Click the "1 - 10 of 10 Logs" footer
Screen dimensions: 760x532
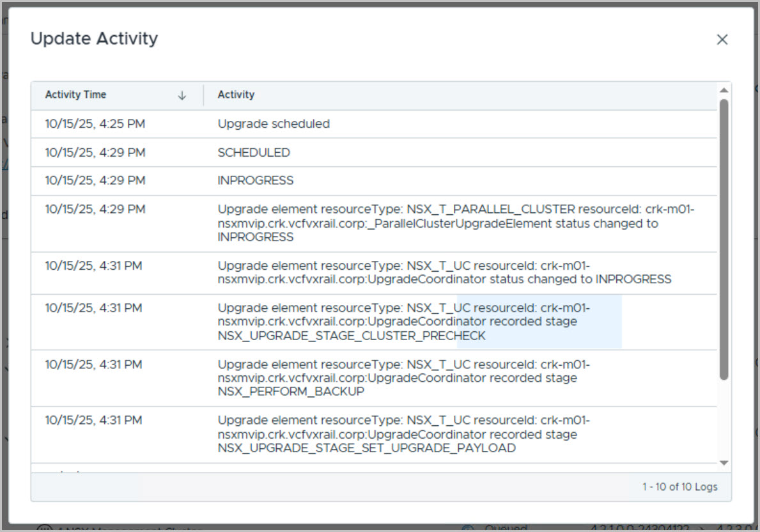(679, 487)
